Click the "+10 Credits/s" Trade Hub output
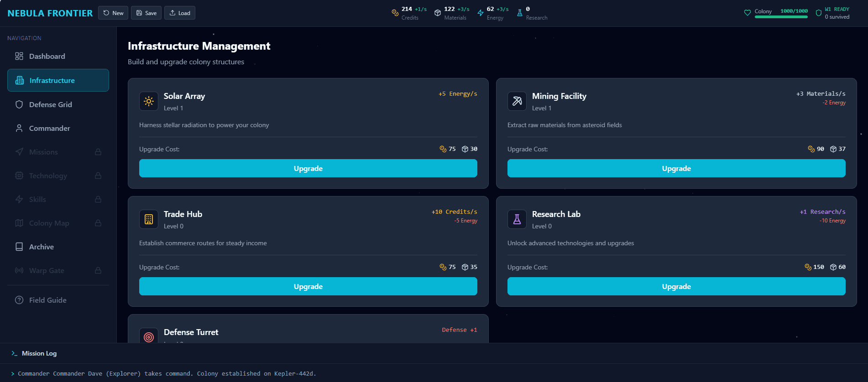Image resolution: width=868 pixels, height=382 pixels. [455, 212]
